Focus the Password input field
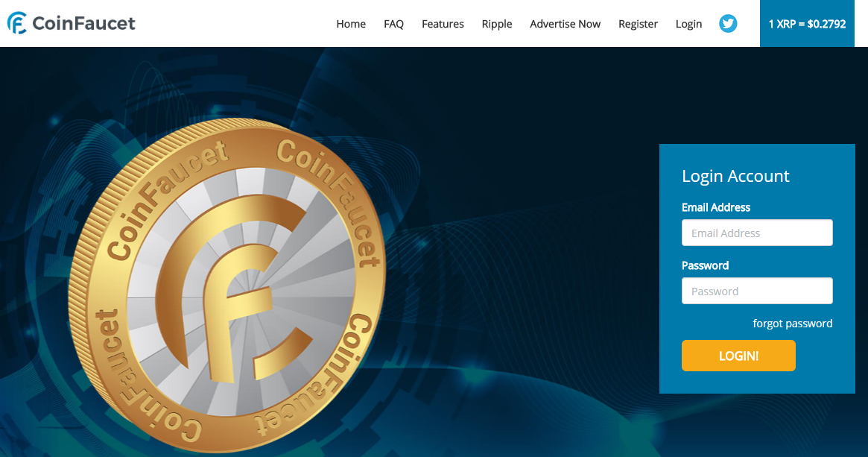868x457 pixels. click(x=757, y=291)
